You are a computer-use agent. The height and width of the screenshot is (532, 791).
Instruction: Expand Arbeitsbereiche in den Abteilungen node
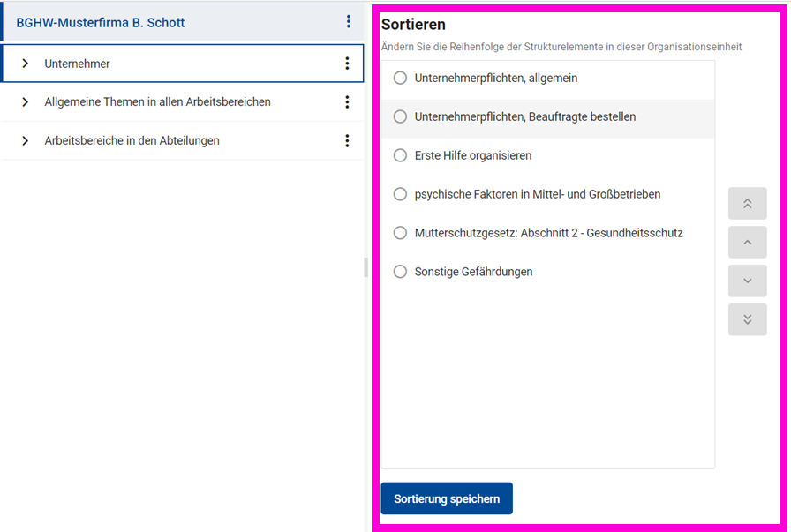click(x=25, y=140)
